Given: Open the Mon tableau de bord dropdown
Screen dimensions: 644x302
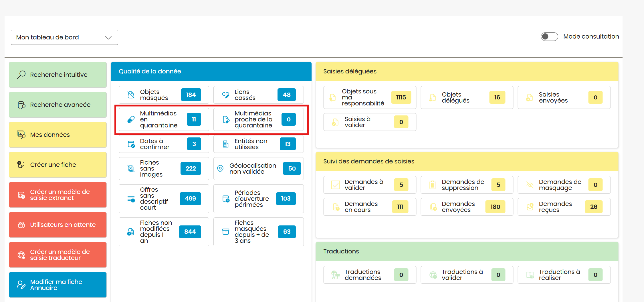Looking at the screenshot, I should coord(64,37).
